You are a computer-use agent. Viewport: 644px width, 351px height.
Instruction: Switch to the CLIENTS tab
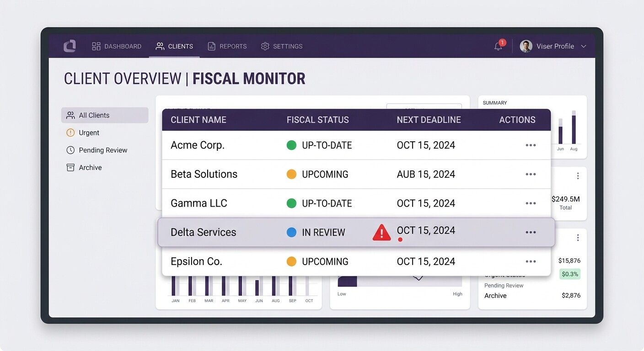coord(174,46)
